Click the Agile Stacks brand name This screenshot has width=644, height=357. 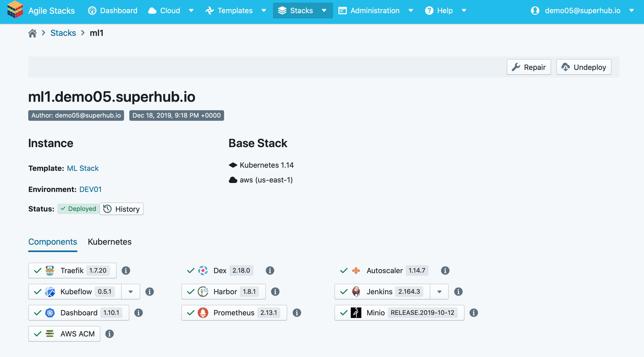tap(52, 11)
